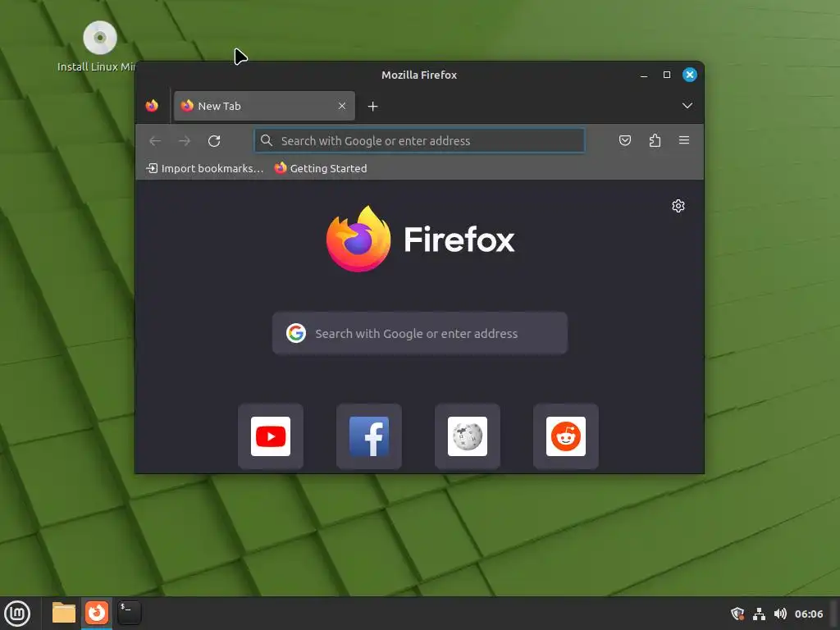Reload the current page

coord(214,141)
